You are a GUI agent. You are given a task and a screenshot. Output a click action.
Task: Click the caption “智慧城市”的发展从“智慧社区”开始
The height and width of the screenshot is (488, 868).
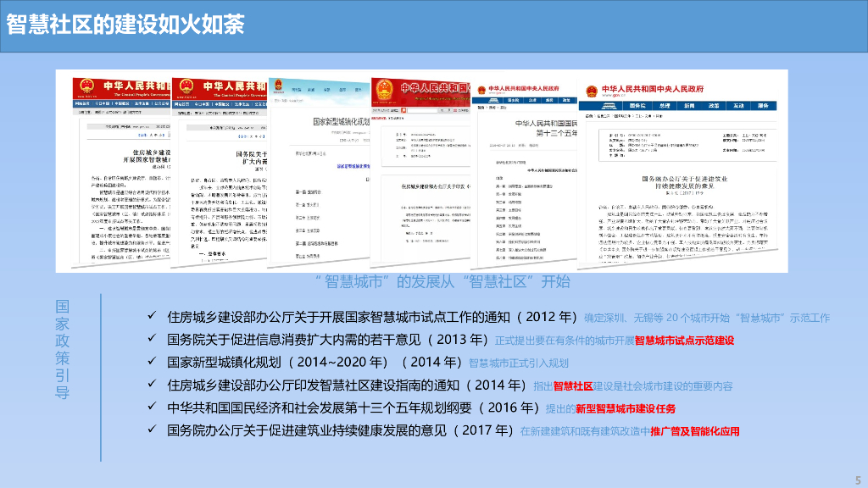click(x=442, y=281)
